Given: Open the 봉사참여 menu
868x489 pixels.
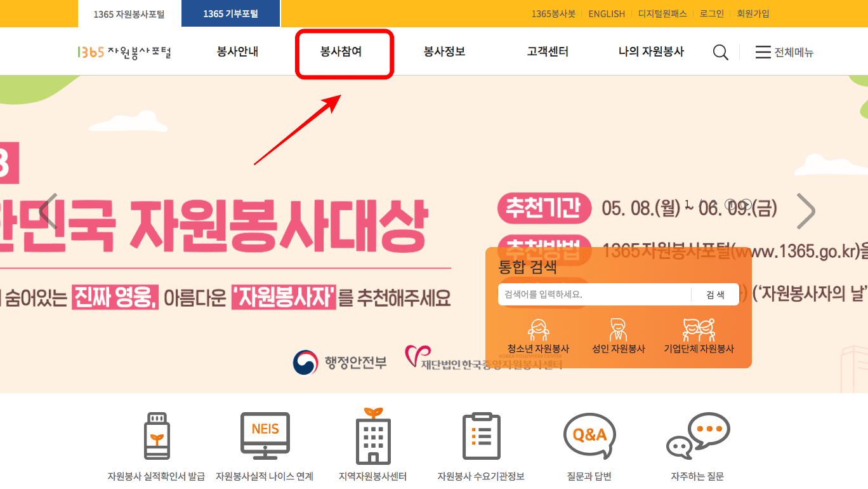Looking at the screenshot, I should [x=341, y=52].
